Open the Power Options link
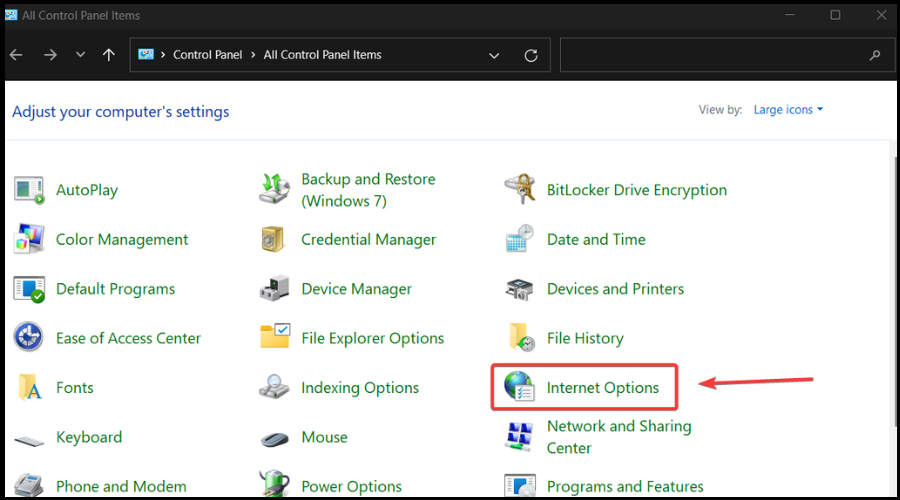The height and width of the screenshot is (500, 900). click(x=351, y=486)
